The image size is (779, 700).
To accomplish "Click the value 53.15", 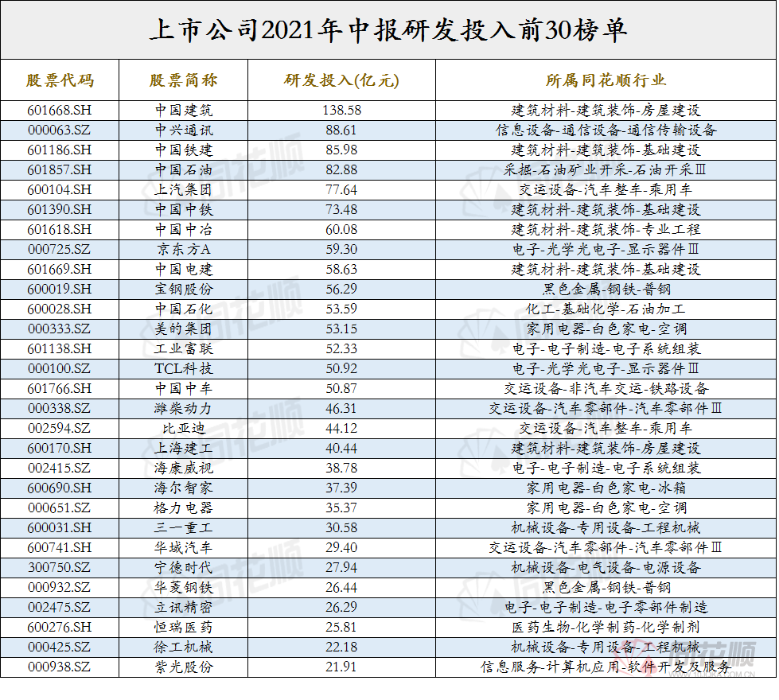I will pyautogui.click(x=341, y=329).
